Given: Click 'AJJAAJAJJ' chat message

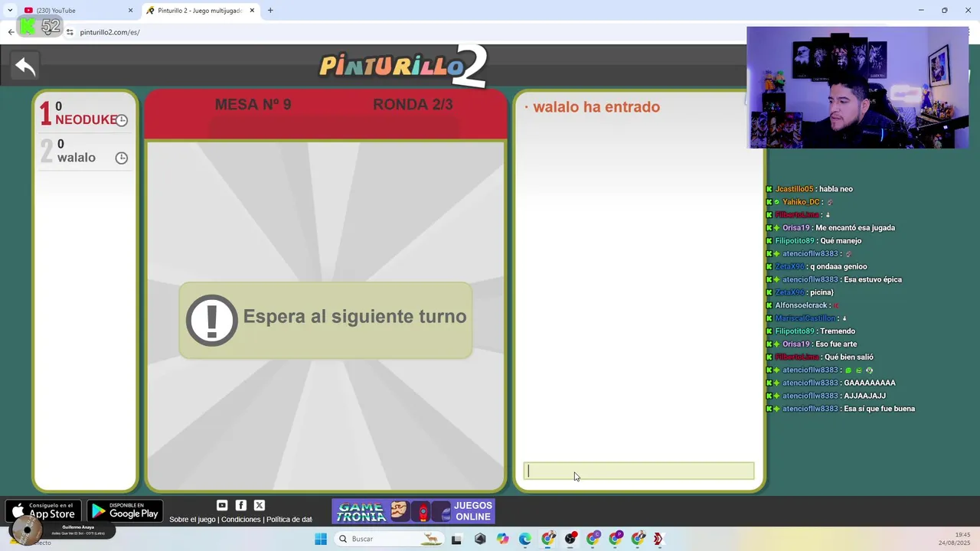Looking at the screenshot, I should (826, 396).
